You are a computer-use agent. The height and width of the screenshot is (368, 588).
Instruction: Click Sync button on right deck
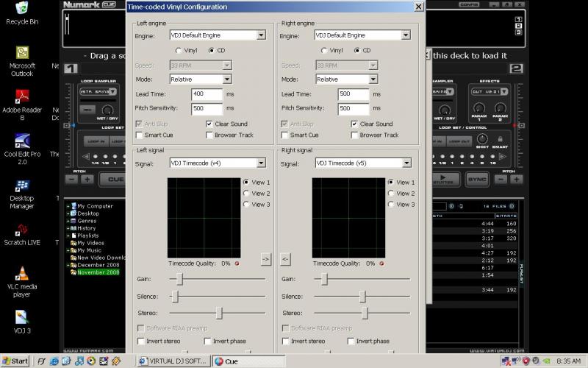tap(477, 180)
